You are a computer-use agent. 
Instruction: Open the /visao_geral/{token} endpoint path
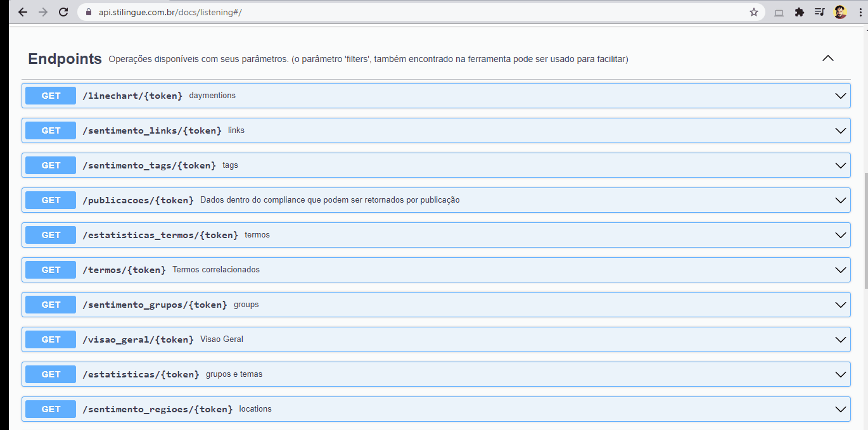pyautogui.click(x=138, y=339)
